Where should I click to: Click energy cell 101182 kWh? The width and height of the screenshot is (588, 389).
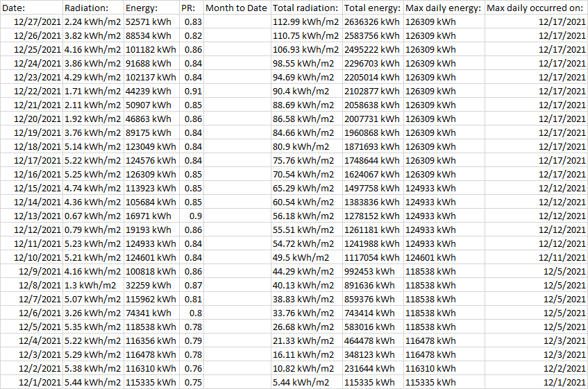click(151, 49)
